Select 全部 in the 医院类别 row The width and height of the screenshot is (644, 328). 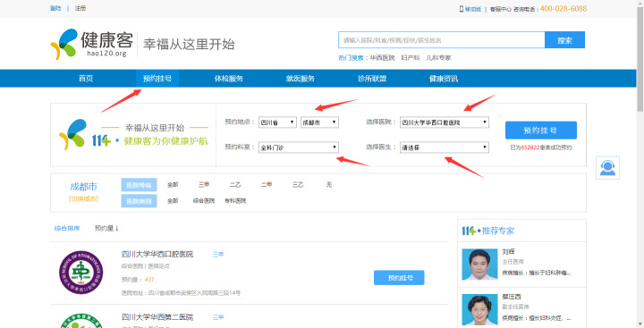[x=173, y=201]
